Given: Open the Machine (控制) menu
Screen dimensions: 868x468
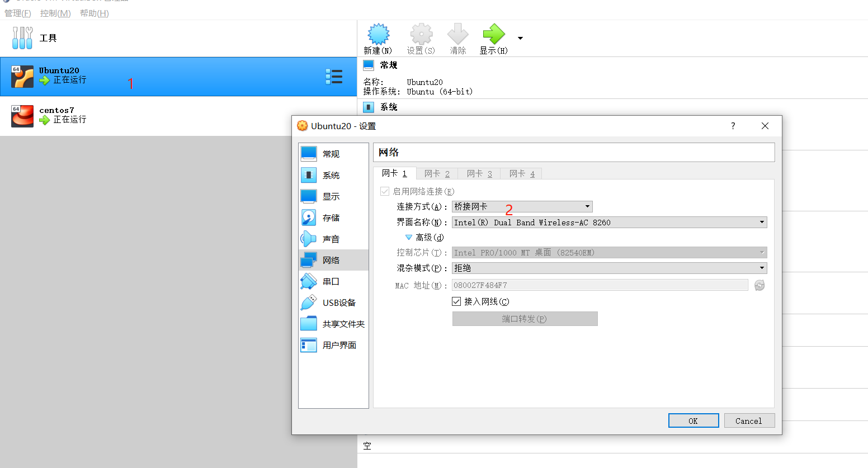Looking at the screenshot, I should [x=55, y=13].
